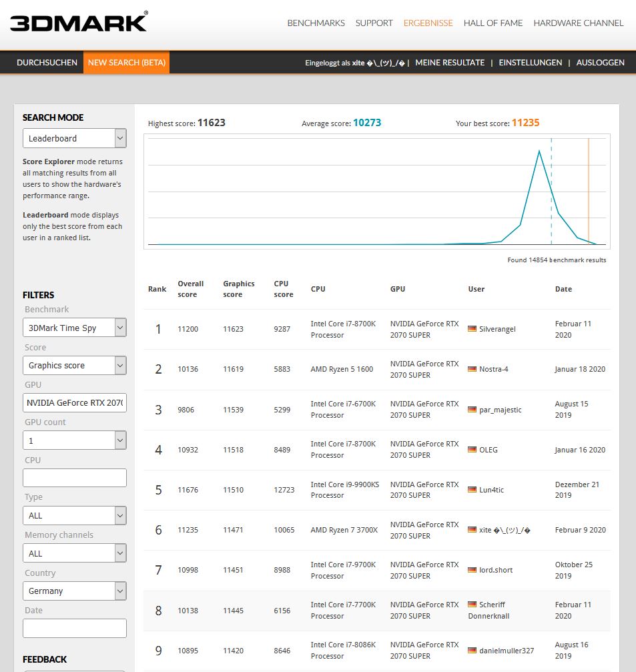Click the German flag next to danielmuller327
This screenshot has width=636, height=672.
click(x=472, y=650)
